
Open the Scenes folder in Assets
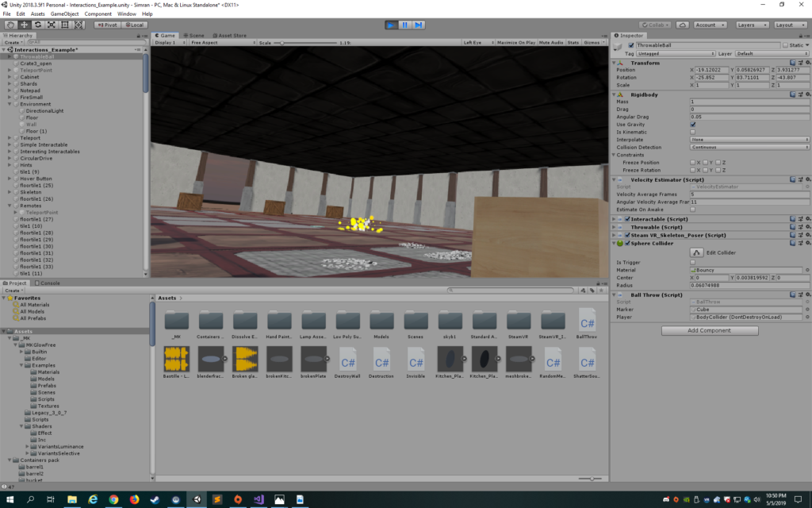(x=416, y=325)
